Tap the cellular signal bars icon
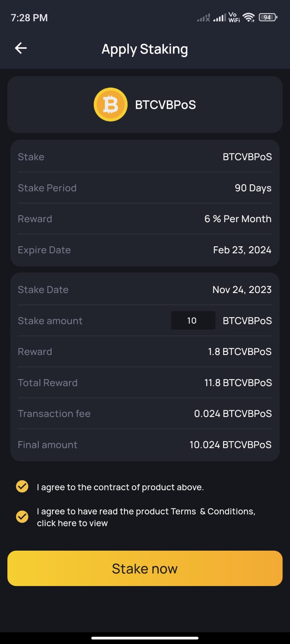 219,18
